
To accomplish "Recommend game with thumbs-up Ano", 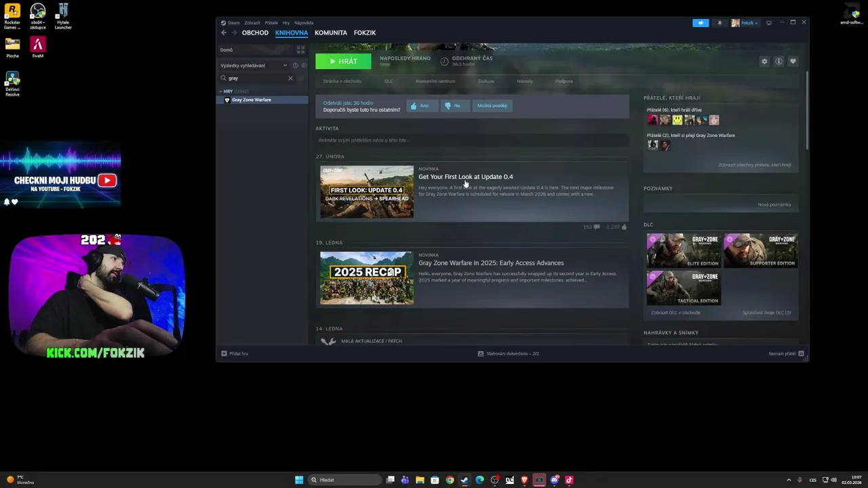I will tap(420, 106).
